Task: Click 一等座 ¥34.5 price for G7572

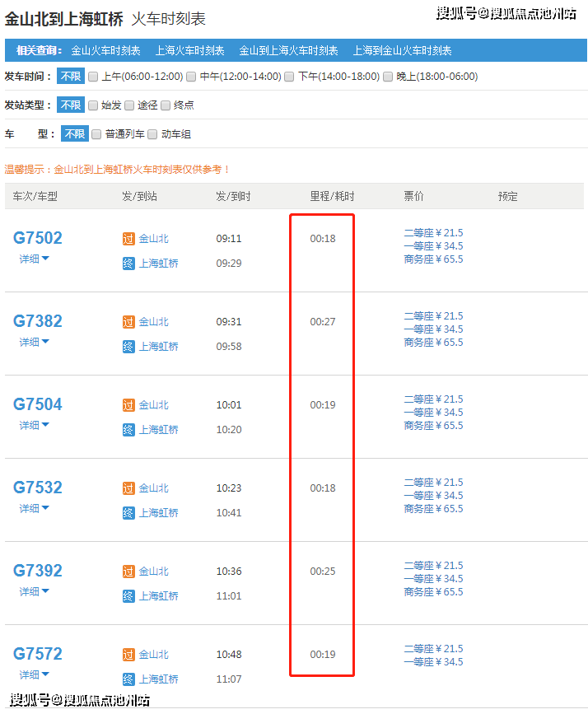Action: pyautogui.click(x=433, y=662)
